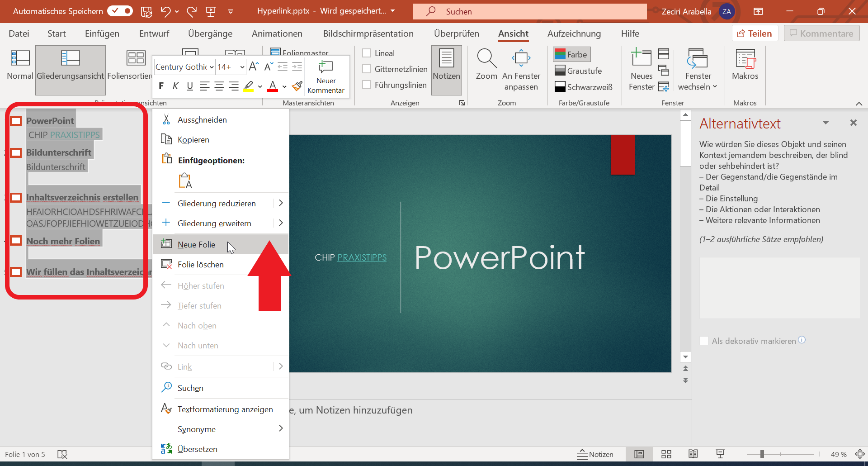Image resolution: width=868 pixels, height=466 pixels.
Task: Select Schwarzweiß color mode
Action: tap(584, 87)
